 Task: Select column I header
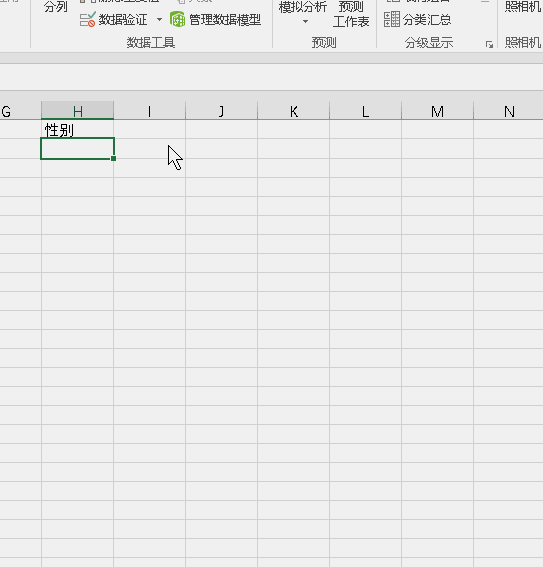click(149, 111)
